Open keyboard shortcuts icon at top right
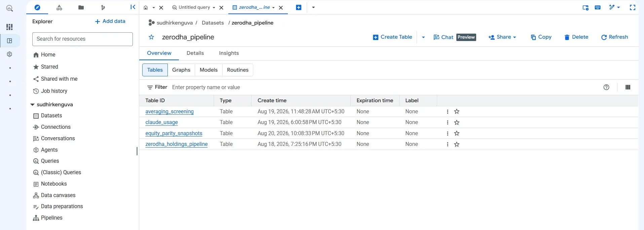 click(598, 7)
